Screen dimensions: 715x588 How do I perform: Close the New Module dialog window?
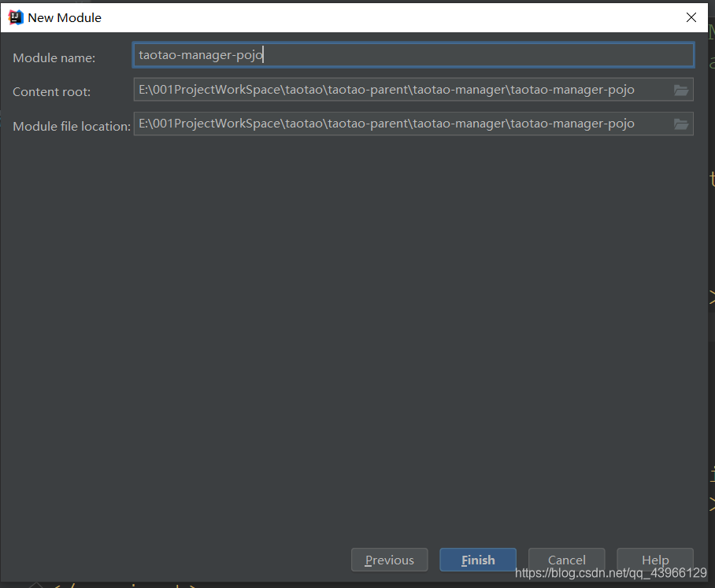pyautogui.click(x=691, y=17)
